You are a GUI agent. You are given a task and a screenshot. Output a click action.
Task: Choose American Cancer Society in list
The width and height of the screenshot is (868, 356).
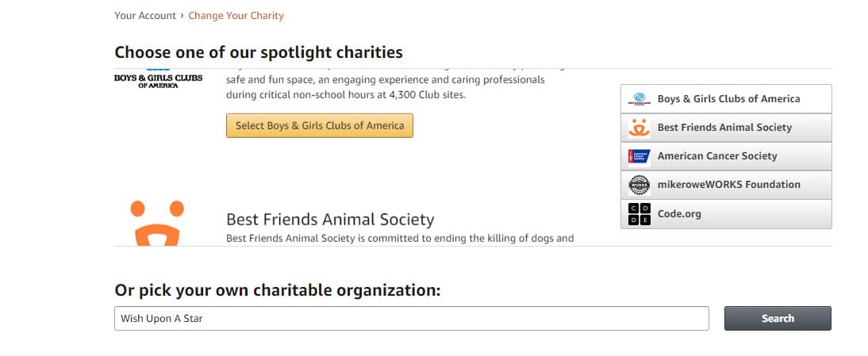726,156
